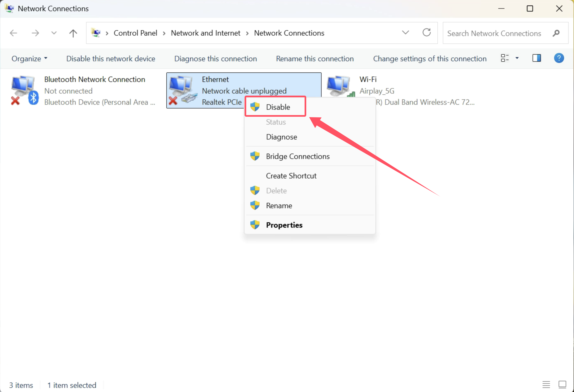This screenshot has width=574, height=392.
Task: Open Properties from context menu
Action: pos(310,225)
